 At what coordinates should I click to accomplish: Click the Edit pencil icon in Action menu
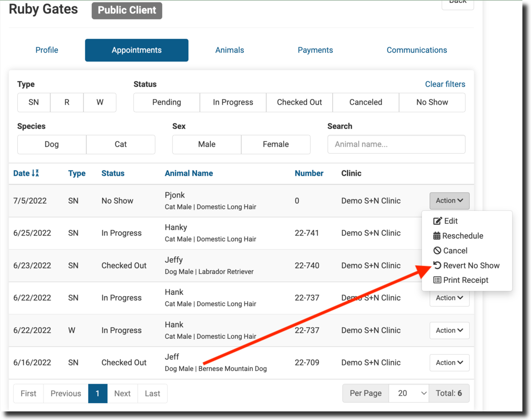[x=437, y=221]
